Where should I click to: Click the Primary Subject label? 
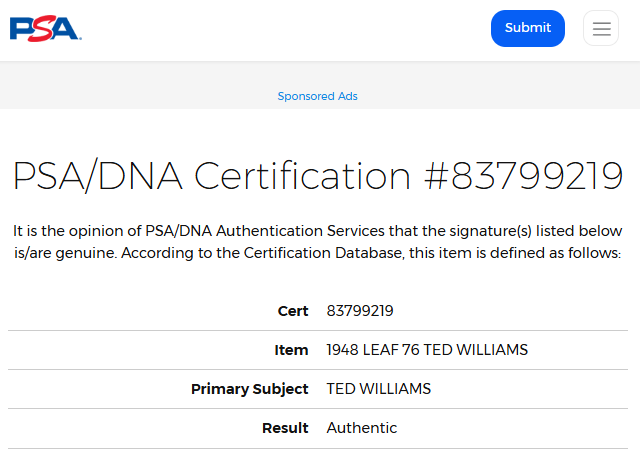[249, 389]
